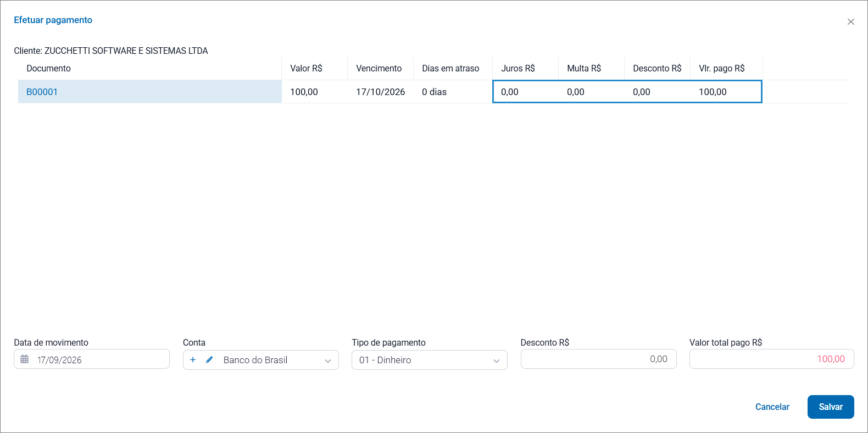868x433 pixels.
Task: Open document B00001 link
Action: [x=42, y=92]
